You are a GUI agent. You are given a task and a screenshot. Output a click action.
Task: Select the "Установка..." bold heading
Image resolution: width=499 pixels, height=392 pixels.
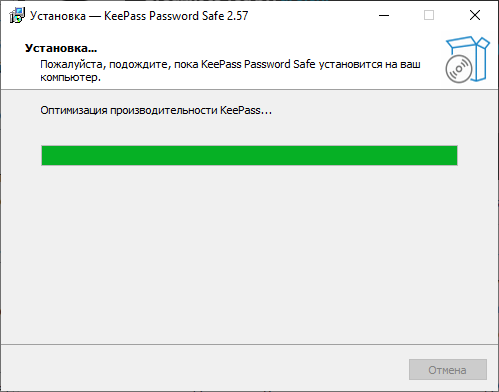pos(61,48)
